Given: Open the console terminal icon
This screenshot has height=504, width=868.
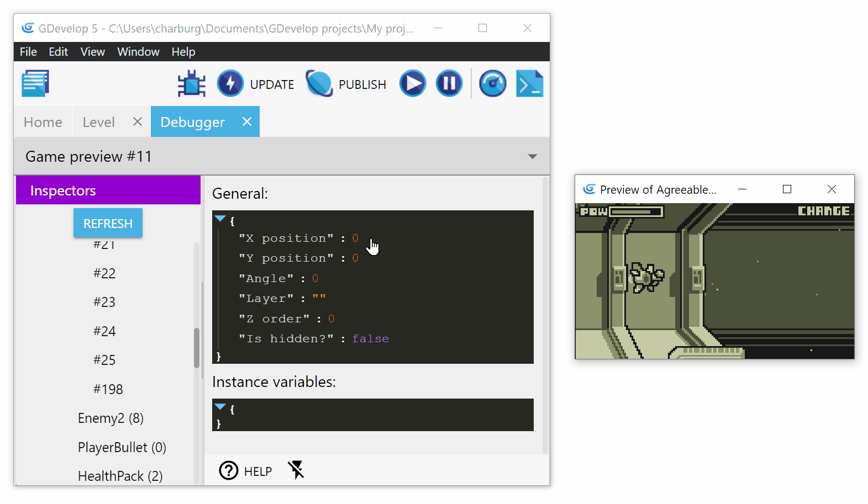Looking at the screenshot, I should point(529,84).
